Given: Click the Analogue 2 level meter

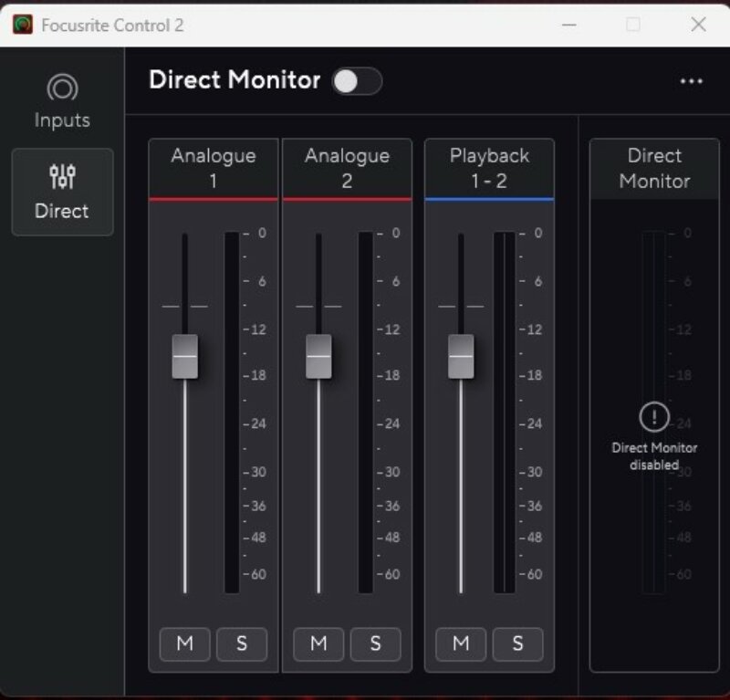Looking at the screenshot, I should pyautogui.click(x=366, y=413).
